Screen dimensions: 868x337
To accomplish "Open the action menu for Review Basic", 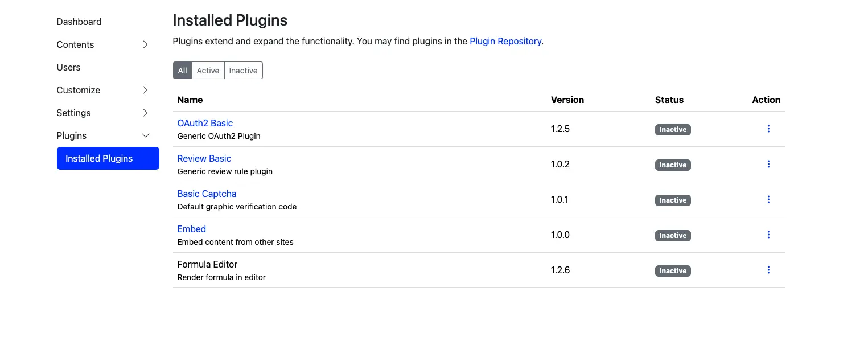I will pos(768,164).
